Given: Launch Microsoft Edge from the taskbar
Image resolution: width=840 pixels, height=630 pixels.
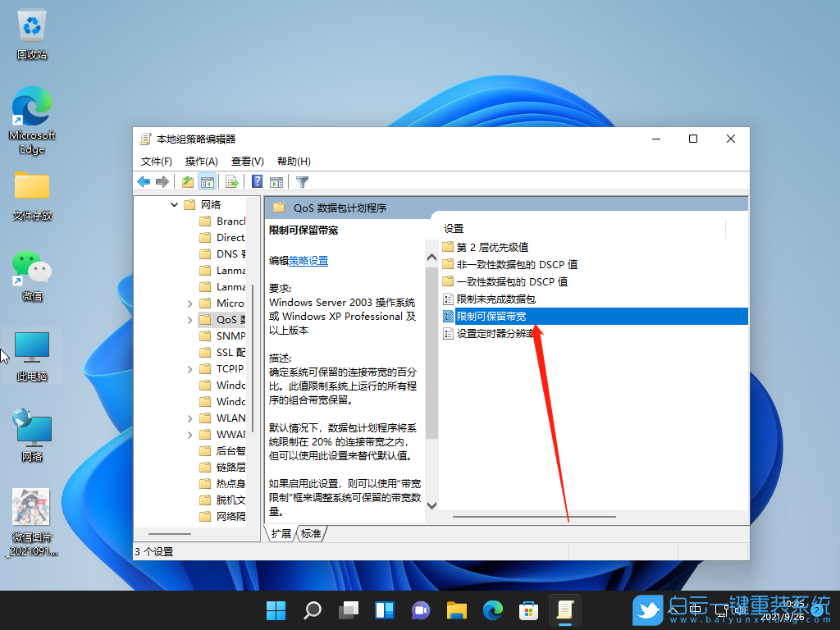Looking at the screenshot, I should [x=492, y=610].
